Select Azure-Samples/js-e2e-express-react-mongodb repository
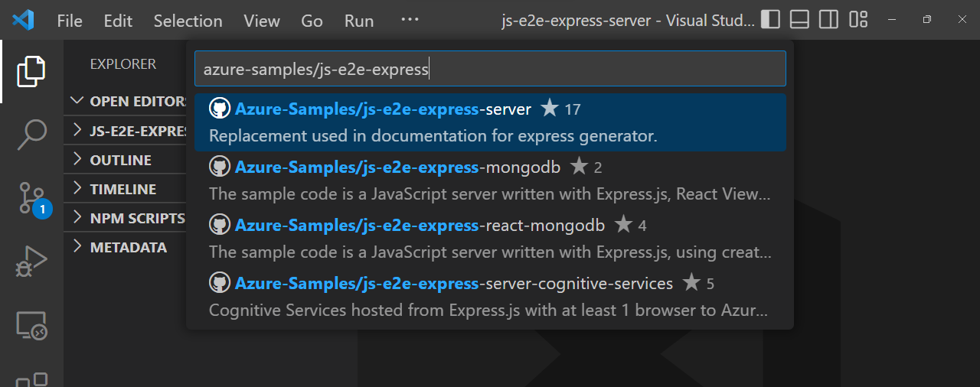The width and height of the screenshot is (980, 387). click(490, 239)
